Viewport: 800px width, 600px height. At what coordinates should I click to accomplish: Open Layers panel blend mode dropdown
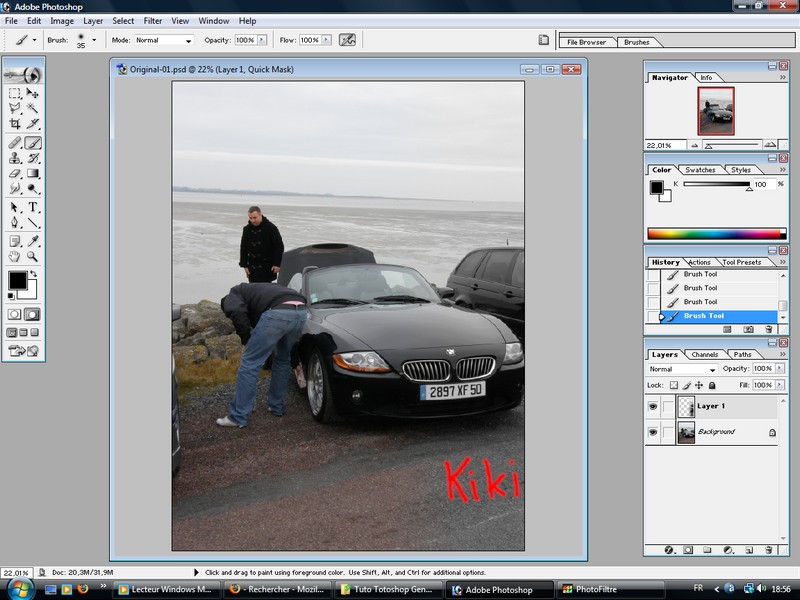(x=682, y=369)
